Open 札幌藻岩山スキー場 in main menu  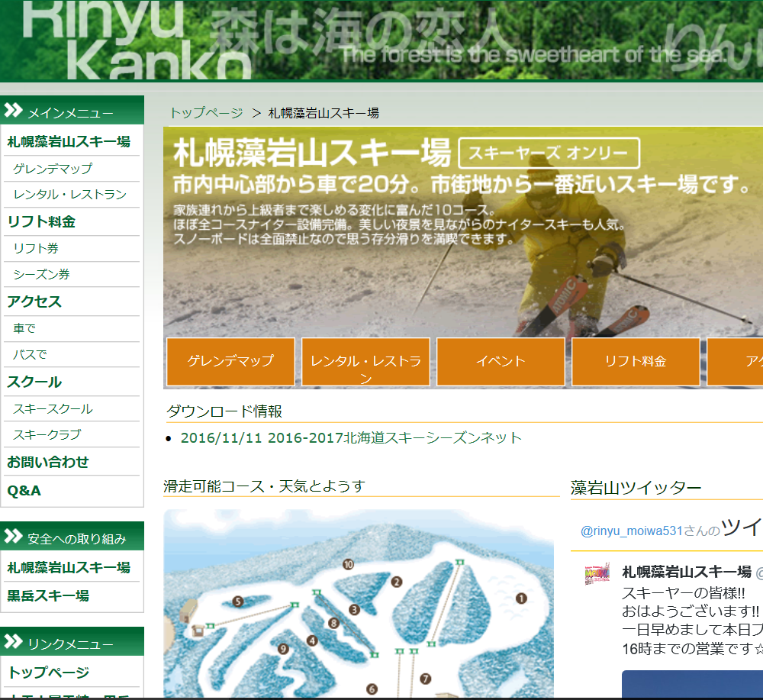pyautogui.click(x=69, y=142)
